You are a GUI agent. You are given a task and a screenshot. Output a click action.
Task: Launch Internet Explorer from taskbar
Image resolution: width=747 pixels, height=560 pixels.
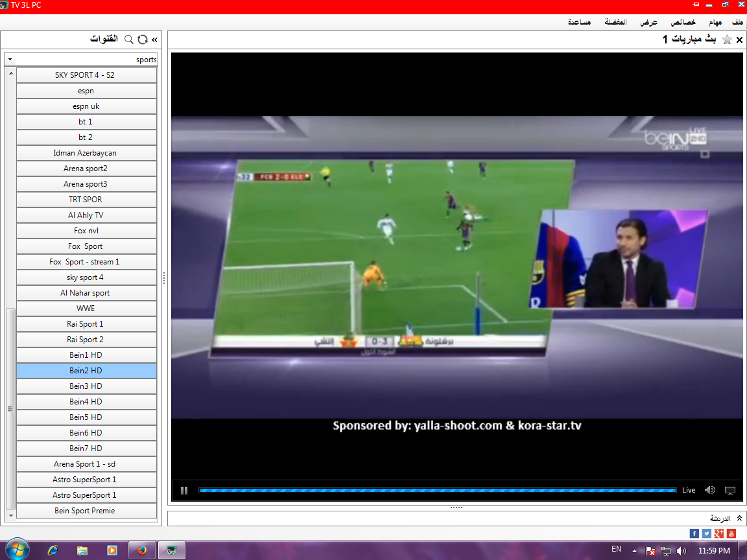click(53, 550)
